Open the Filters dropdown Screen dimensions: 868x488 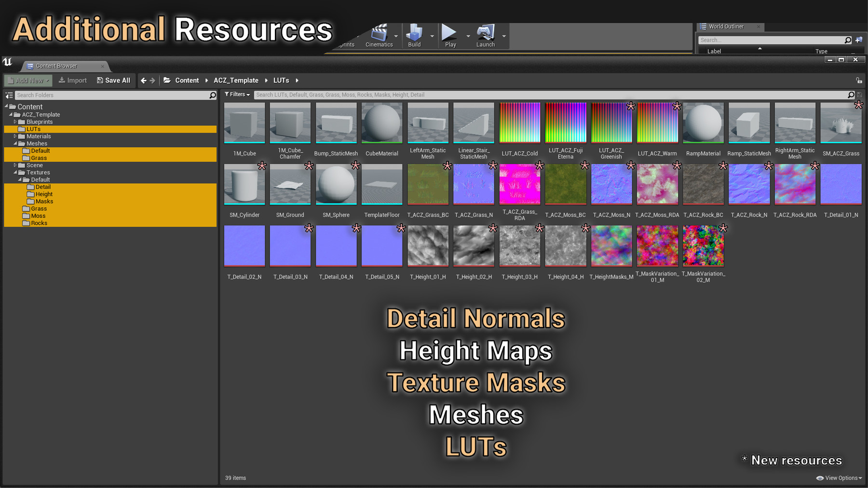(237, 94)
